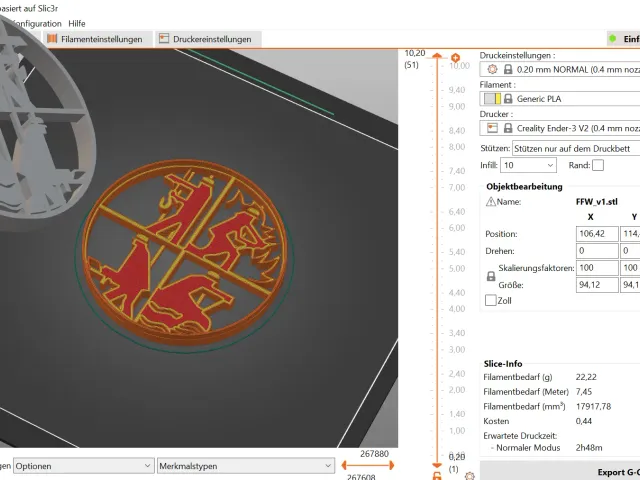Open the Generic PLA filament dropdown

560,99
